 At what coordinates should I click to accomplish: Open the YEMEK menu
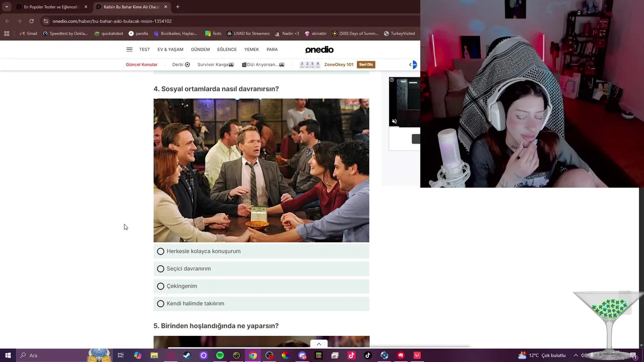[252, 49]
